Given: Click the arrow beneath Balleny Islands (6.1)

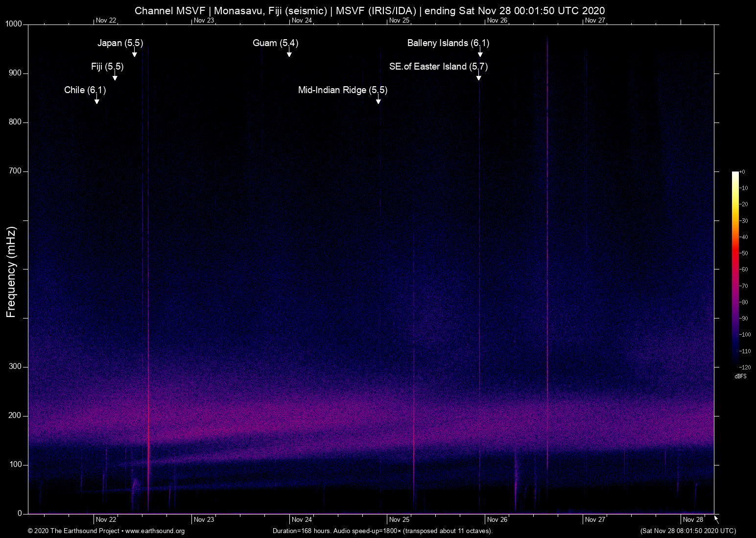Looking at the screenshot, I should [480, 53].
